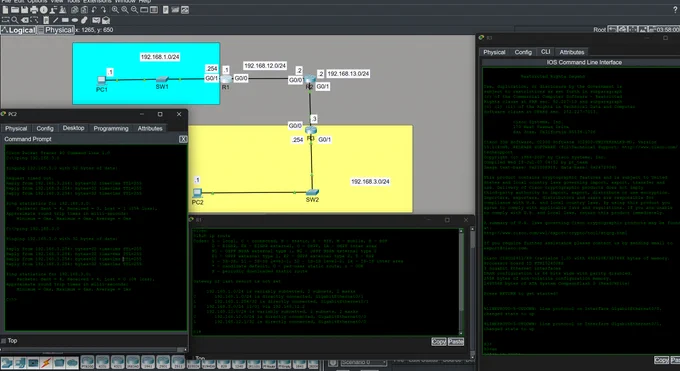Select the Connections lightning bolt category
Viewport: 680px width, 371px height.
pos(46,363)
